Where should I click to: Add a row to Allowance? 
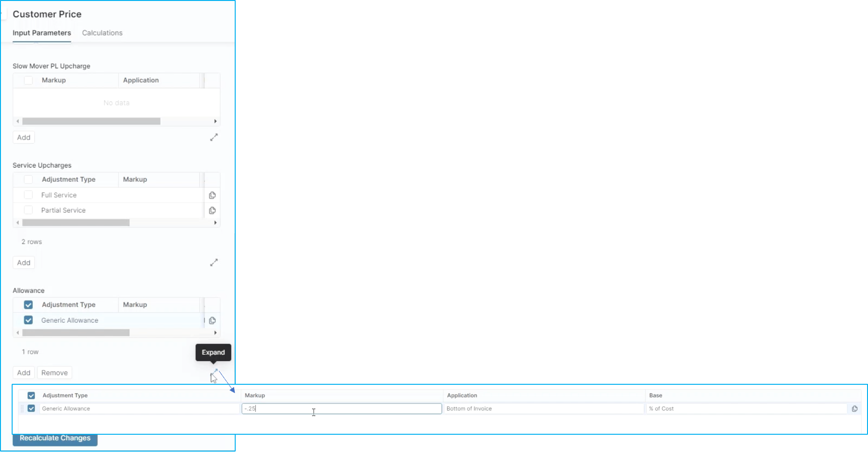[x=24, y=373]
